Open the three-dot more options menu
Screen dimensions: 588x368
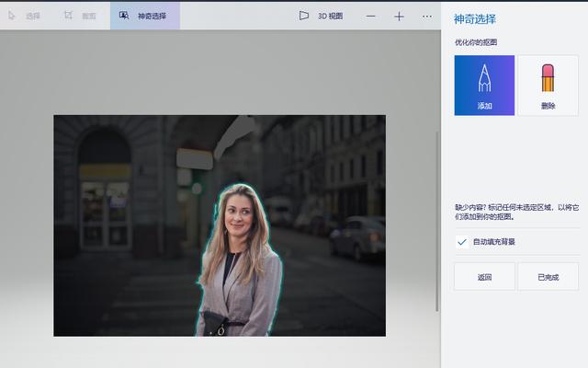(426, 16)
